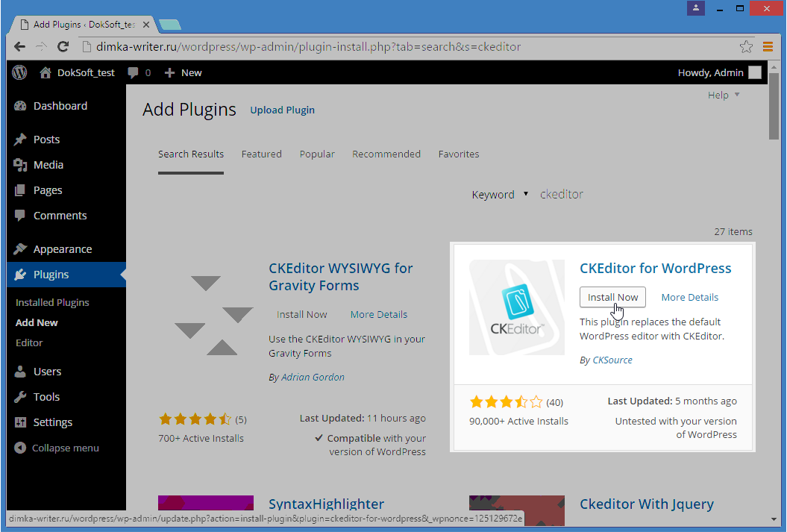This screenshot has height=532, width=787.
Task: Switch to the Popular plugins tab
Action: coord(317,154)
